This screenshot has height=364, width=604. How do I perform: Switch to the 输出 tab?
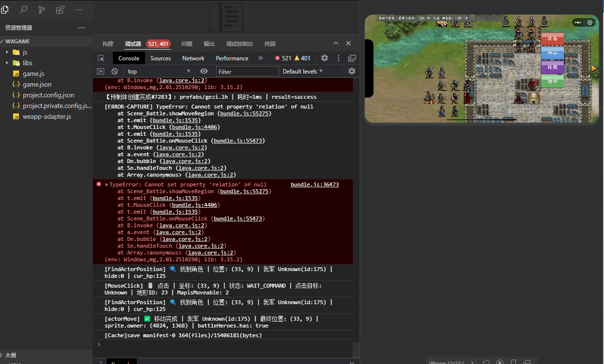[x=209, y=44]
